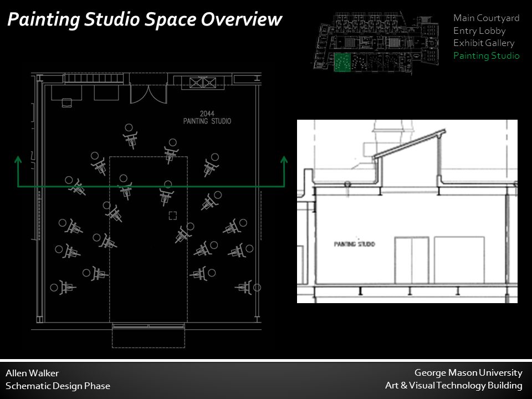The width and height of the screenshot is (532, 399).
Task: Select the Schematic Design Phase text
Action: [x=58, y=386]
